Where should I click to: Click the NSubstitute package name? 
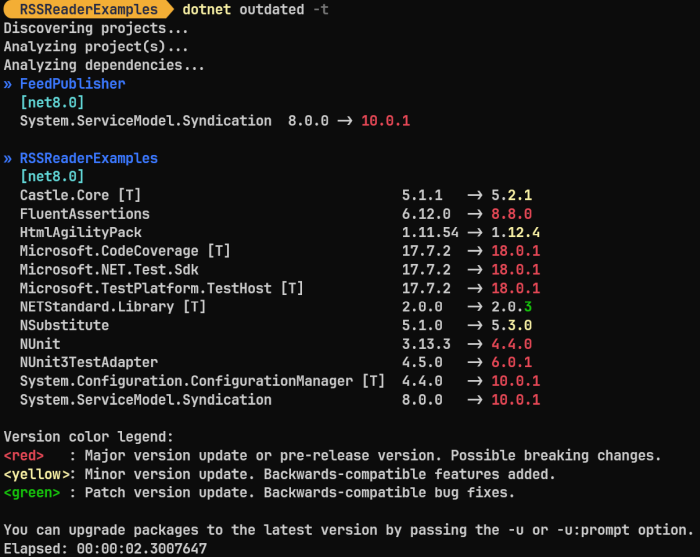click(x=64, y=325)
